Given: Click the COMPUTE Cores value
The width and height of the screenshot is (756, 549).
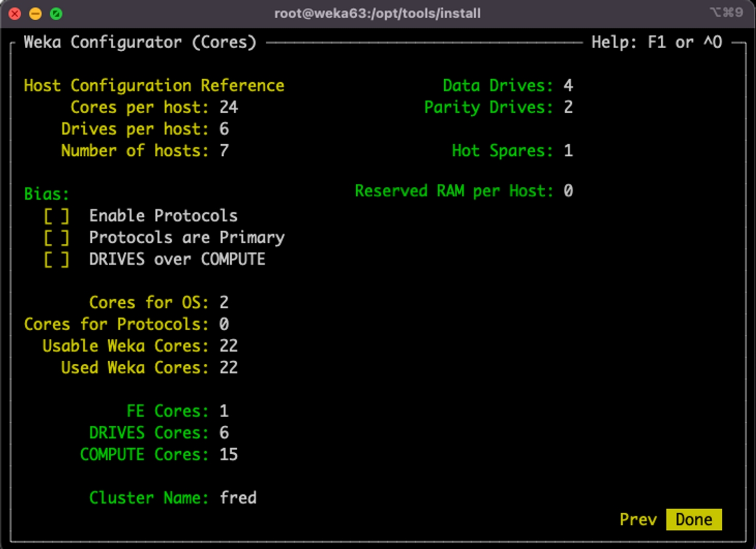Looking at the screenshot, I should pos(228,454).
